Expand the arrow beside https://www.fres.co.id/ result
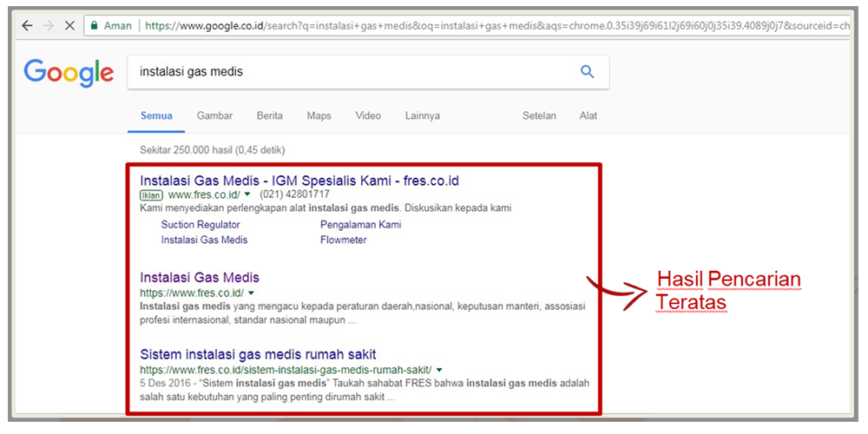 [252, 293]
